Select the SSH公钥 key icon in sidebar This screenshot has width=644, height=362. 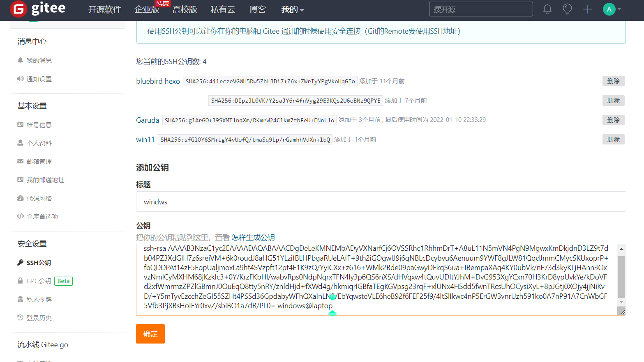click(x=20, y=262)
